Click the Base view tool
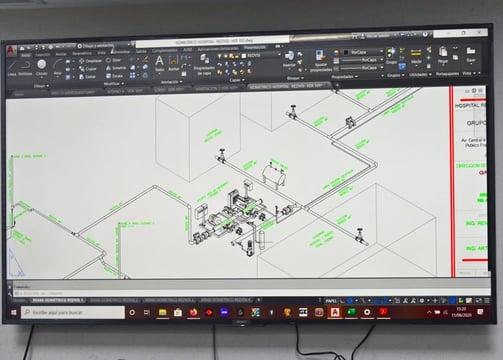This screenshot has height=360, width=503. 471,55
